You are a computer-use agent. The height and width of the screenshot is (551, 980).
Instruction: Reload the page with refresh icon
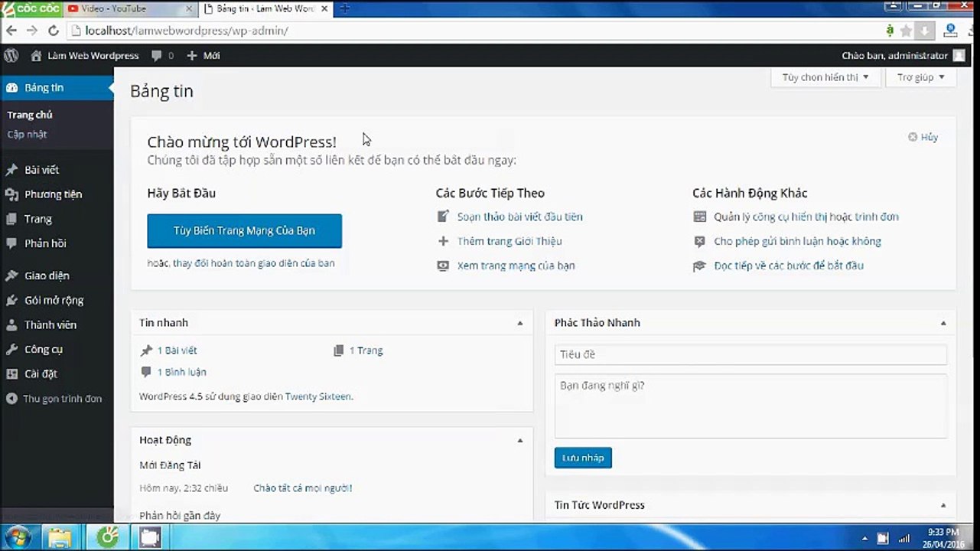53,31
